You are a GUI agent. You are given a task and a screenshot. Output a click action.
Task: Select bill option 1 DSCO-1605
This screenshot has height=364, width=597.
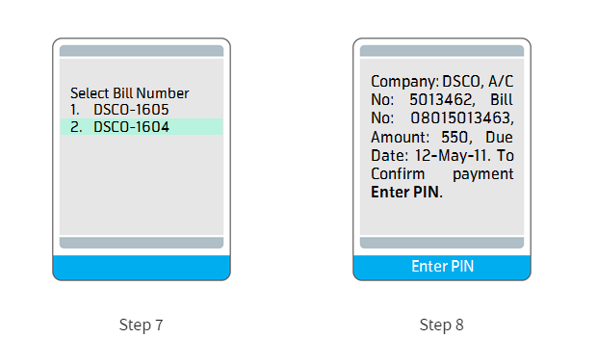pyautogui.click(x=119, y=110)
